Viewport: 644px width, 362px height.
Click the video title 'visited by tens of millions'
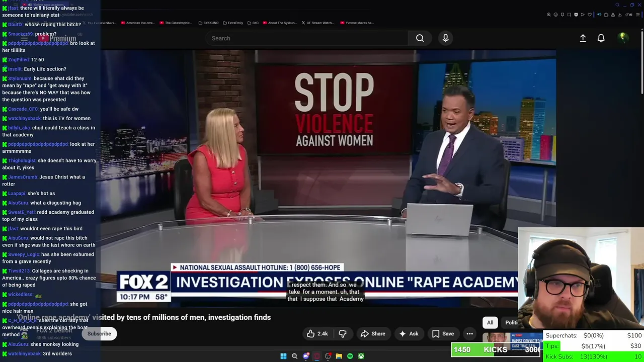(181, 317)
